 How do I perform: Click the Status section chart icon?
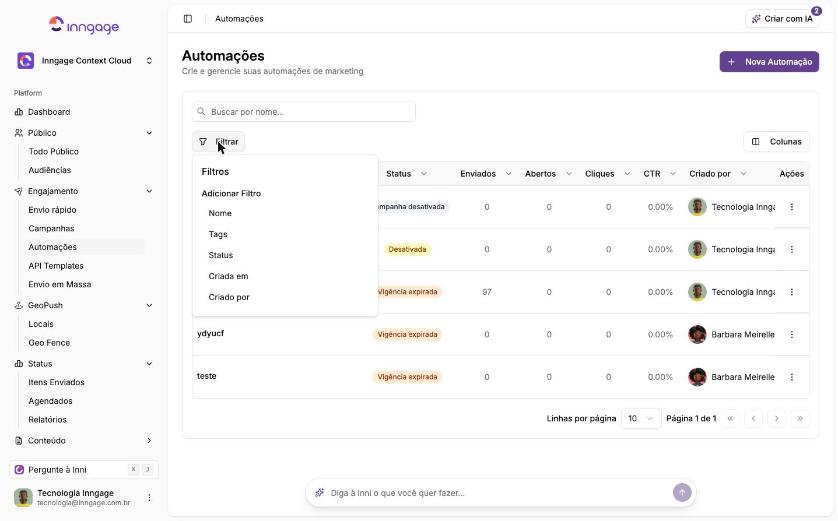click(19, 363)
